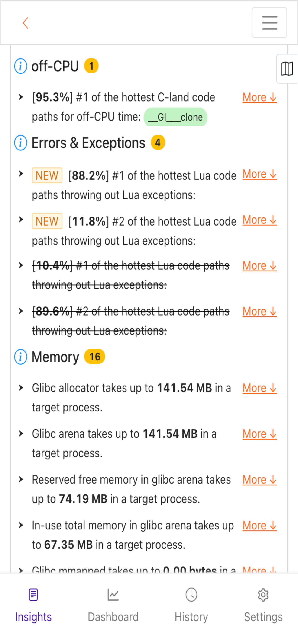
Task: Open the hamburger menu
Action: coord(269,22)
